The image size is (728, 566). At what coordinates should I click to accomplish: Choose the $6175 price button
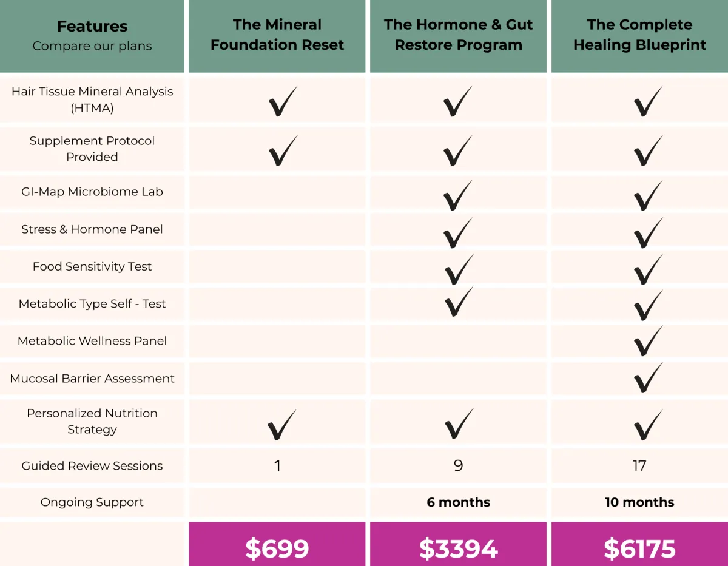pos(639,544)
